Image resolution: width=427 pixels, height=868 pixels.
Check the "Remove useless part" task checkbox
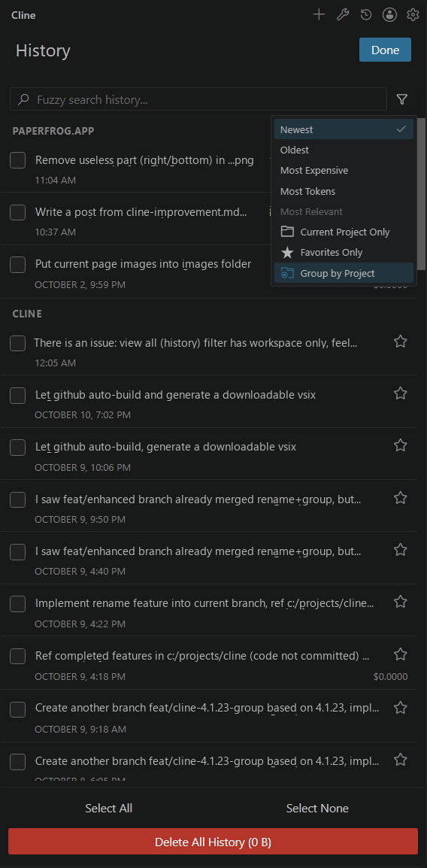(18, 160)
